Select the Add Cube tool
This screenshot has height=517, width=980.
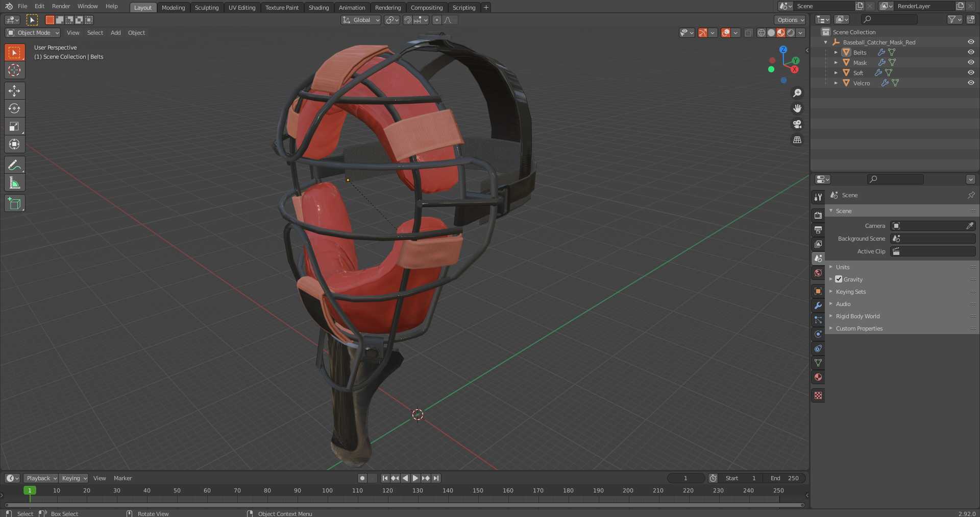click(x=14, y=203)
